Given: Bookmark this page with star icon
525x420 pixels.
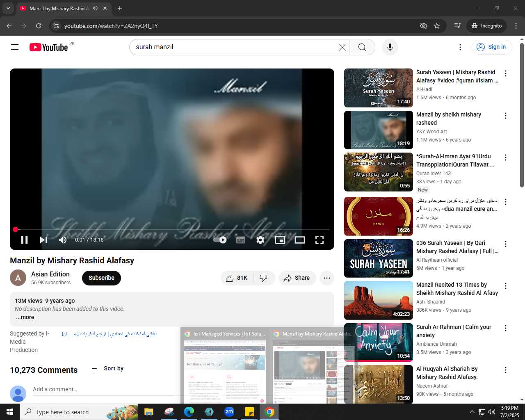Looking at the screenshot, I should click(x=437, y=26).
